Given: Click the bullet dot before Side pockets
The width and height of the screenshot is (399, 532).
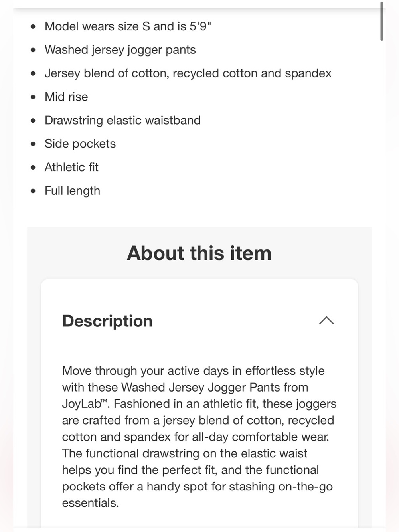Looking at the screenshot, I should coord(33,144).
